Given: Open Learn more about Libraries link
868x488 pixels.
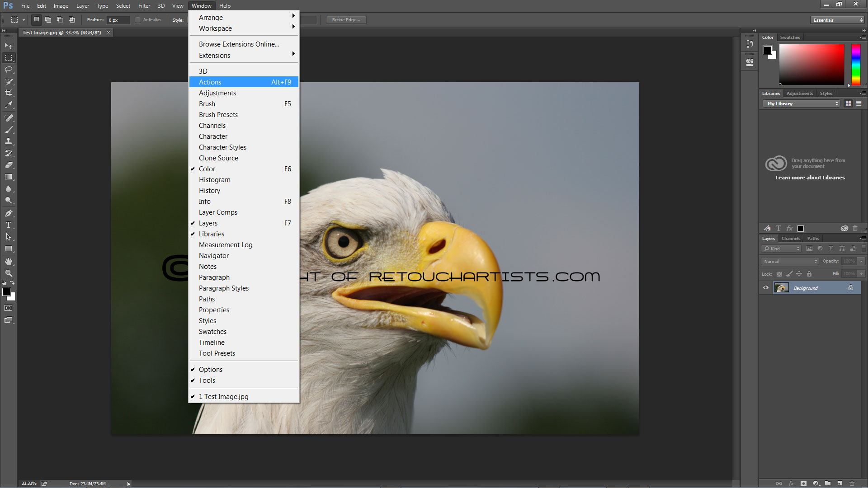Looking at the screenshot, I should pyautogui.click(x=810, y=178).
